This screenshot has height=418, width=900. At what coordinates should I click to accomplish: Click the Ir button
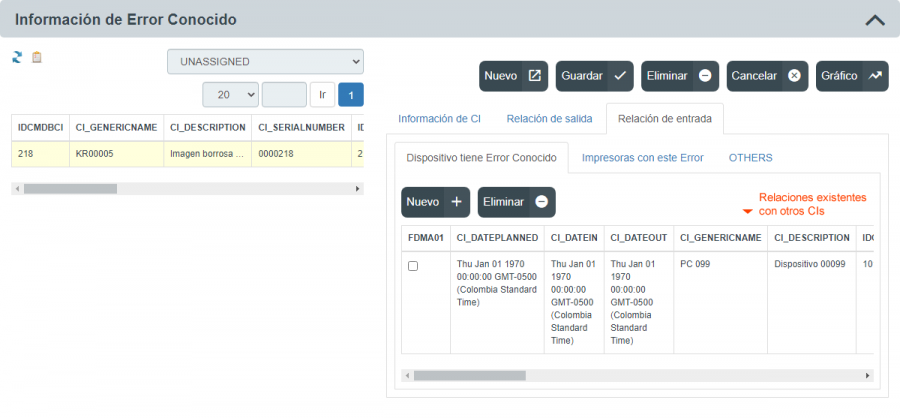[323, 95]
